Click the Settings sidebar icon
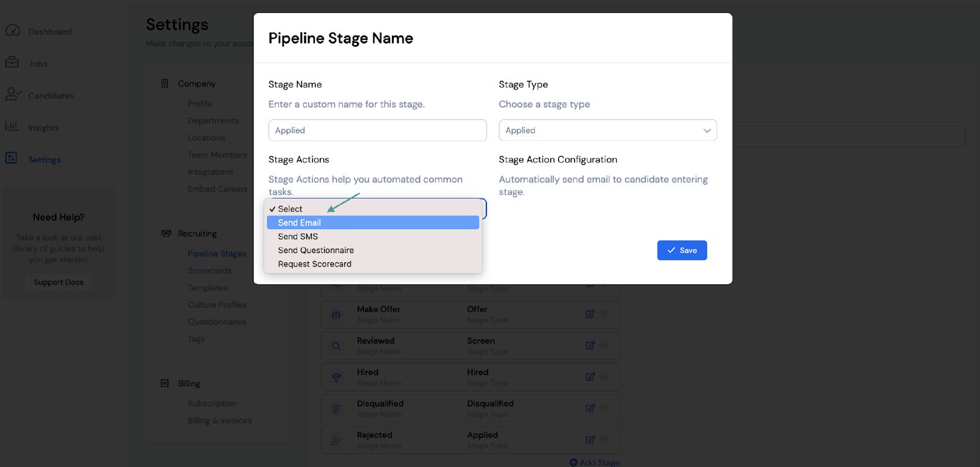Screen dimensions: 980x467 [12, 158]
